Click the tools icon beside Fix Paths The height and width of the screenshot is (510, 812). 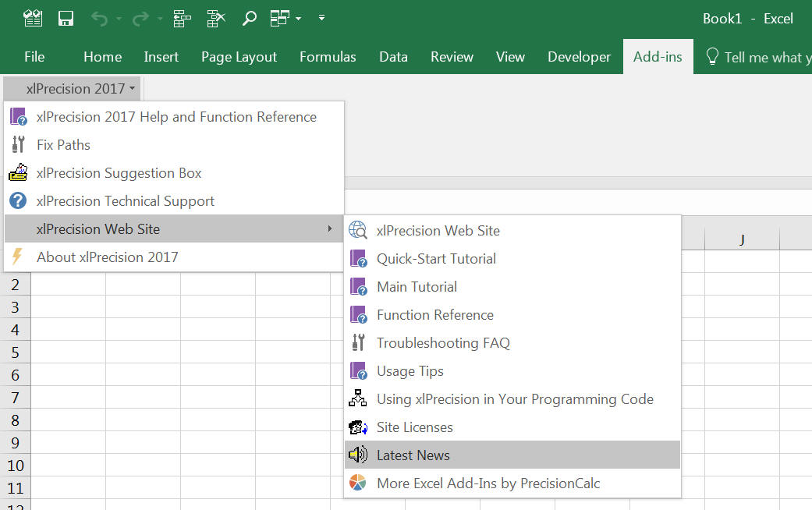coord(18,144)
